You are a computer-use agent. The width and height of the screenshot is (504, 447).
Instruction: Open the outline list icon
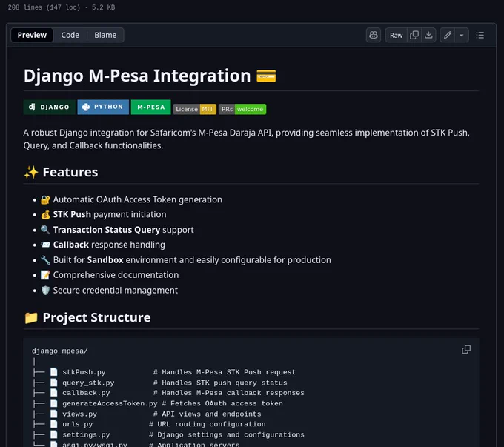pos(480,35)
